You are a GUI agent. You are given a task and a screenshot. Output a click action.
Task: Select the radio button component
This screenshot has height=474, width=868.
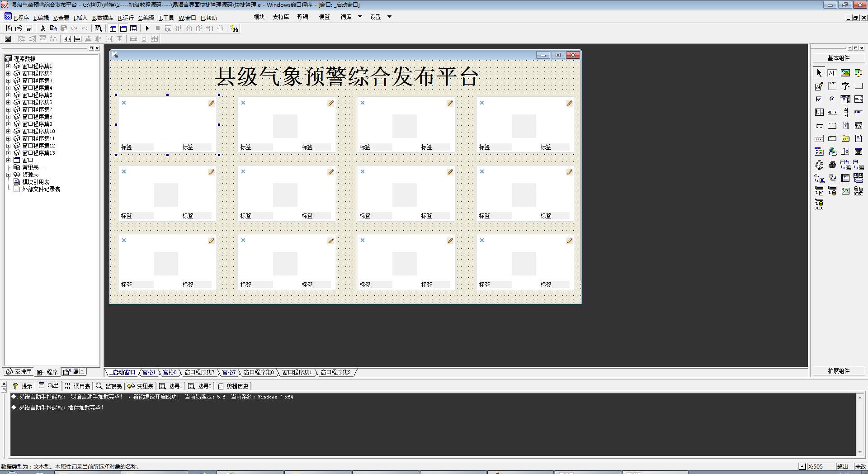[x=832, y=99]
